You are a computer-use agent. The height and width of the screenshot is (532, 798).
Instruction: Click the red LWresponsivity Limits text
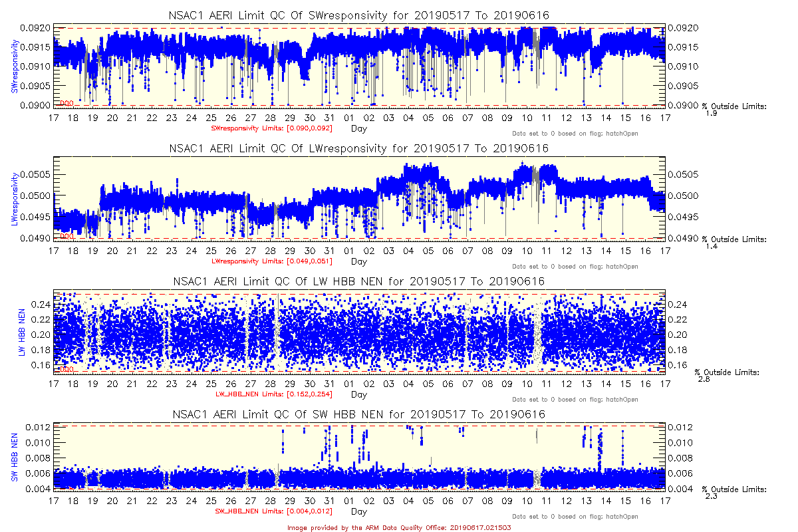click(271, 261)
